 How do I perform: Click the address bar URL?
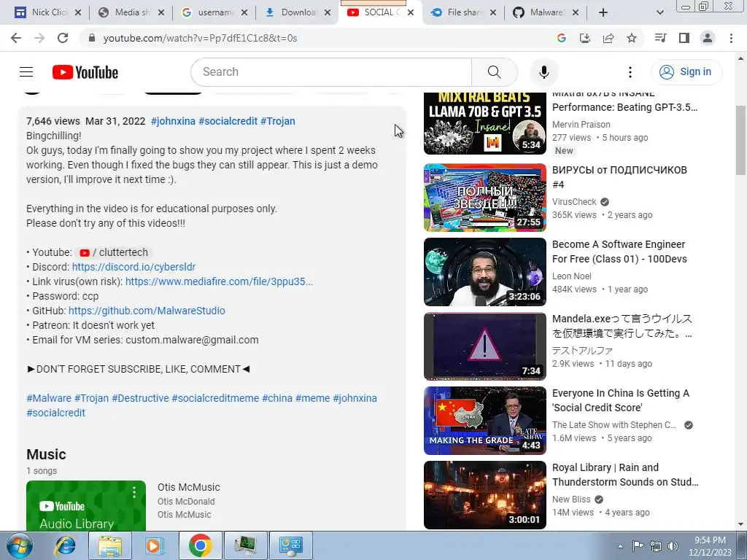tap(200, 38)
